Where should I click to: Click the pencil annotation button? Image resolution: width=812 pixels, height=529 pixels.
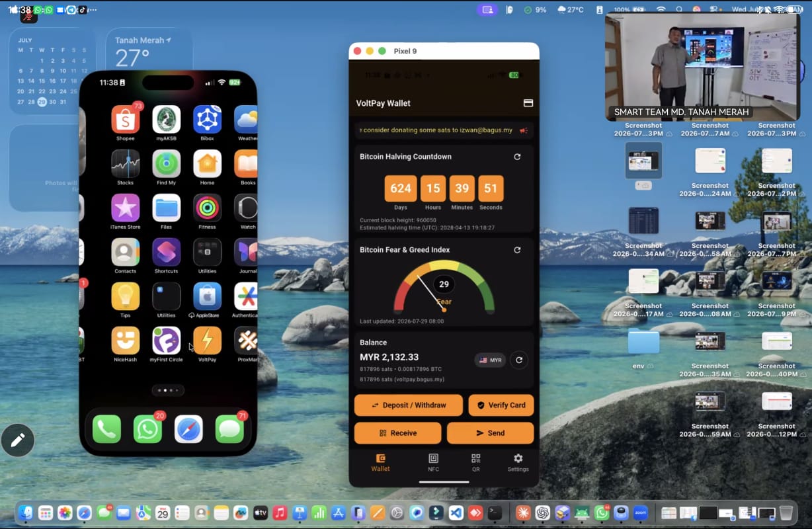click(x=18, y=440)
